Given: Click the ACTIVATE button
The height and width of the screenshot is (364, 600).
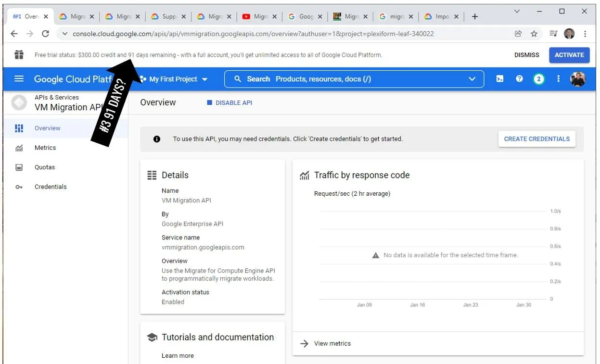Looking at the screenshot, I should (569, 55).
